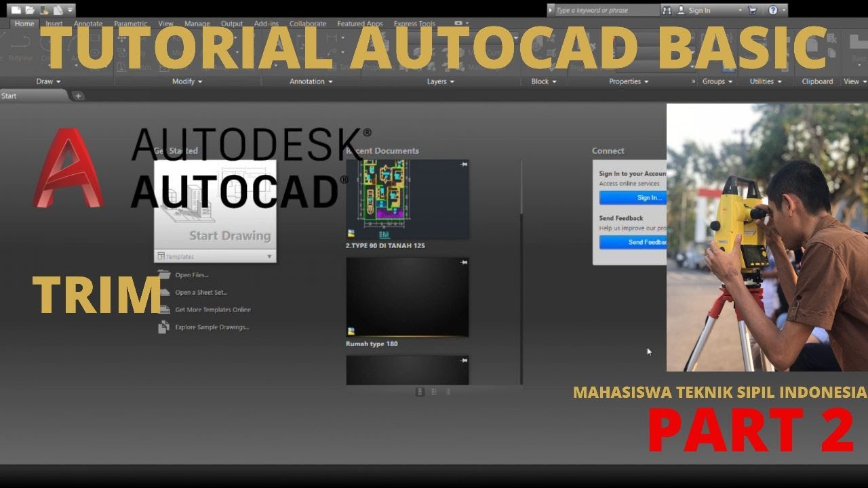This screenshot has width=868, height=488.
Task: Expand the Utilities panel dropdown
Action: 766,81
